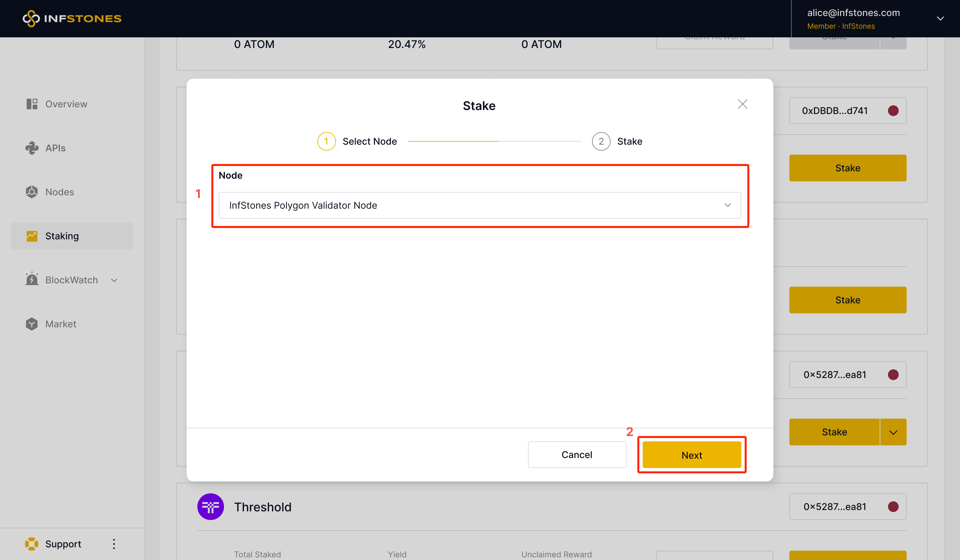Click Cancel in Stake dialog
Image resolution: width=960 pixels, height=560 pixels.
coord(577,454)
